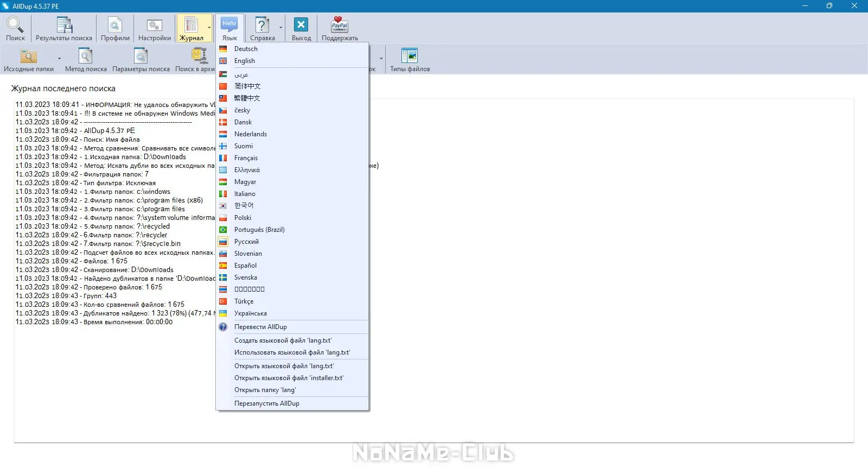Image resolution: width=868 pixels, height=467 pixels.
Task: Click log line '2.Фильтр папок: c:\program files (x86)'
Action: point(109,200)
